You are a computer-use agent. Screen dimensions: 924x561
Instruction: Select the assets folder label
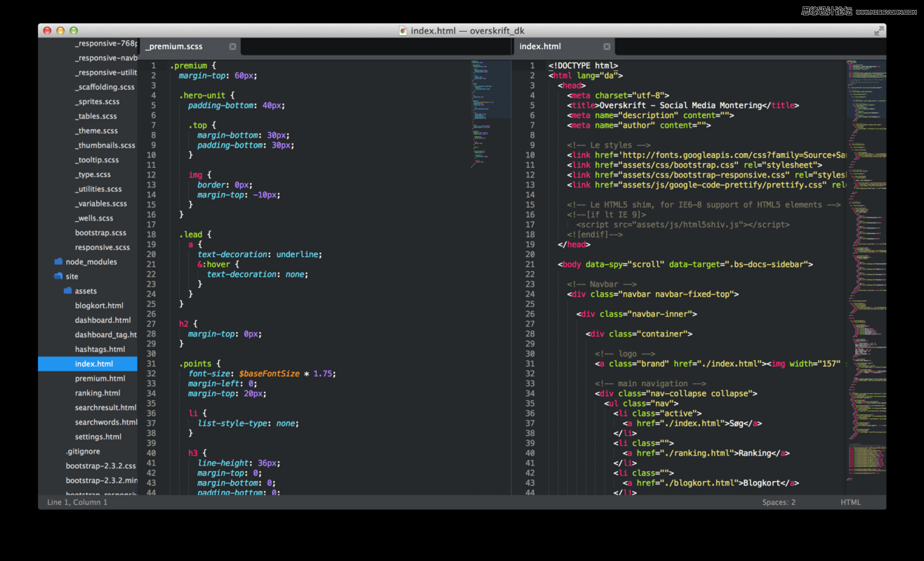coord(86,291)
